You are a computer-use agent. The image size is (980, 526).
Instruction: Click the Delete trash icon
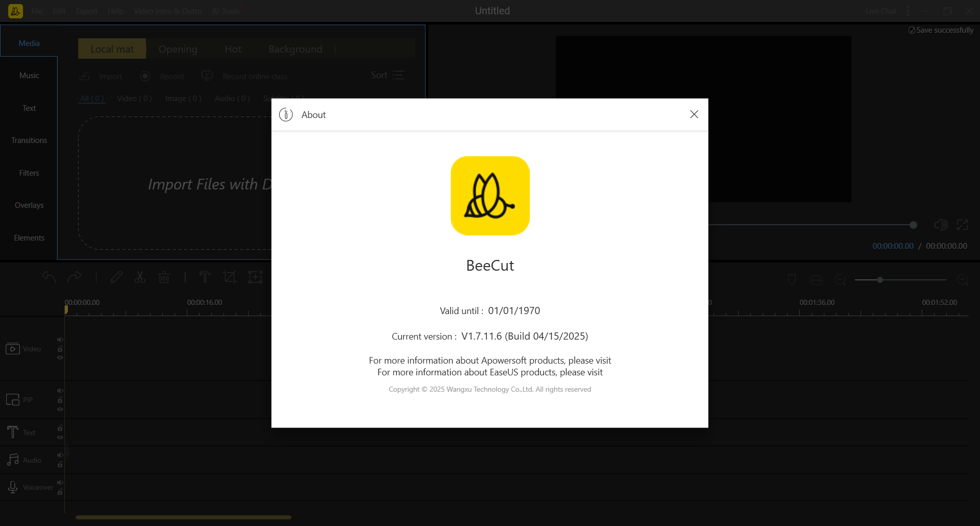pyautogui.click(x=164, y=277)
